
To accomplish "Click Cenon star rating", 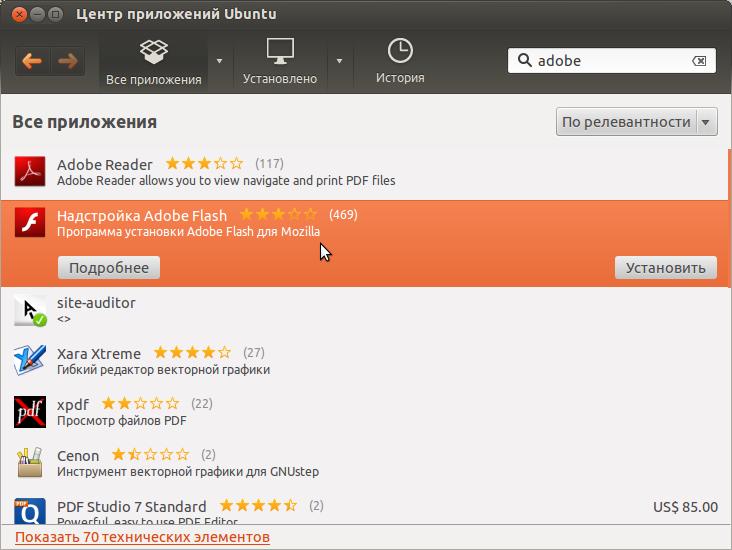I will coord(151,454).
